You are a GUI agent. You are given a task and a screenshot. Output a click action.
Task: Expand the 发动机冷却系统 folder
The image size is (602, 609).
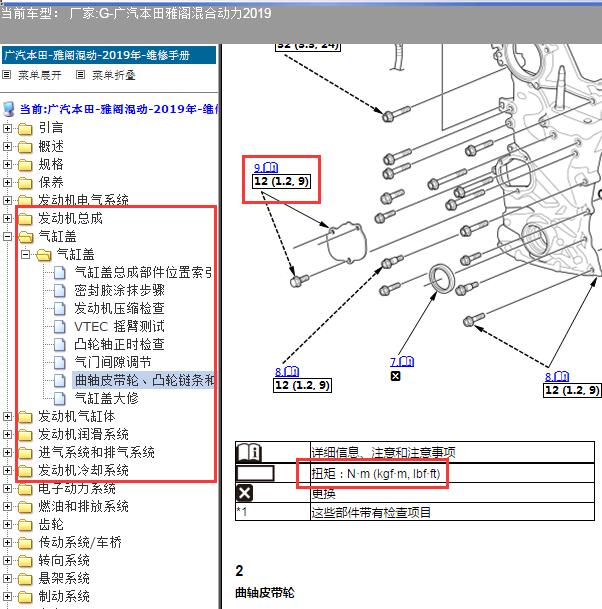pos(7,470)
